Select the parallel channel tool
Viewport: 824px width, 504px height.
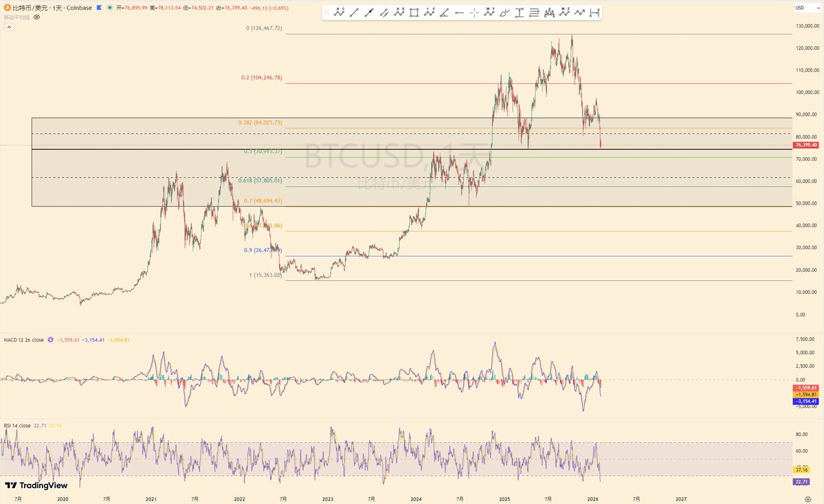pos(384,12)
